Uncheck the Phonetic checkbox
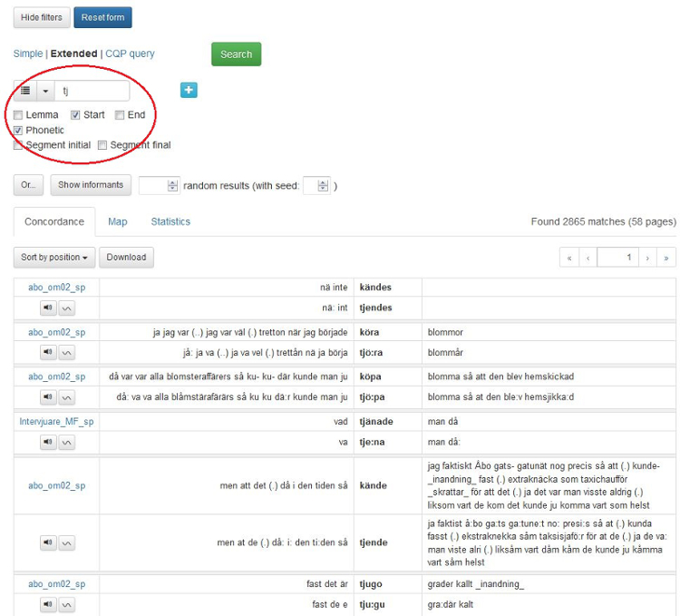Screen dimensions: 680x616 point(19,131)
